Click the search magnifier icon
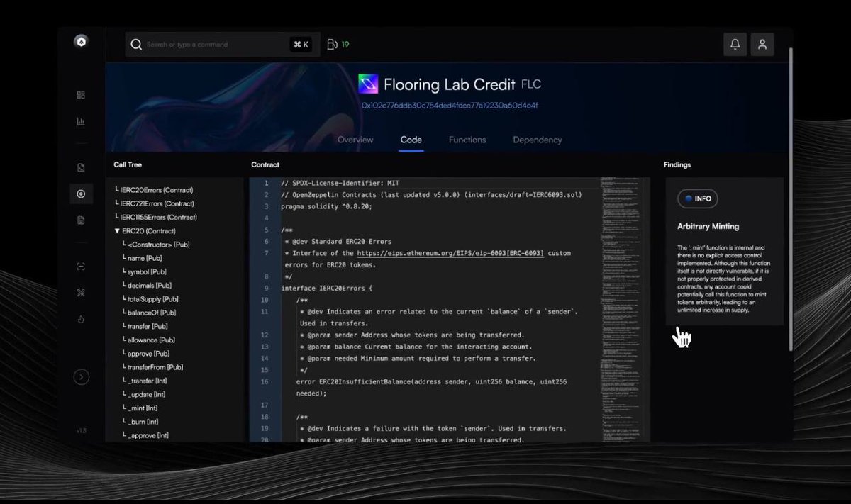 click(x=136, y=44)
